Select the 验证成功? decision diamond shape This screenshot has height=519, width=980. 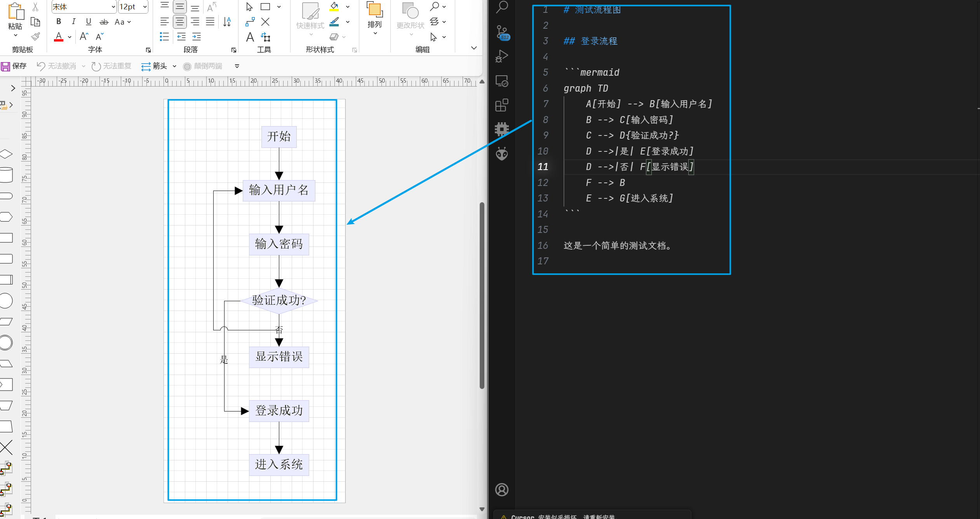[279, 300]
